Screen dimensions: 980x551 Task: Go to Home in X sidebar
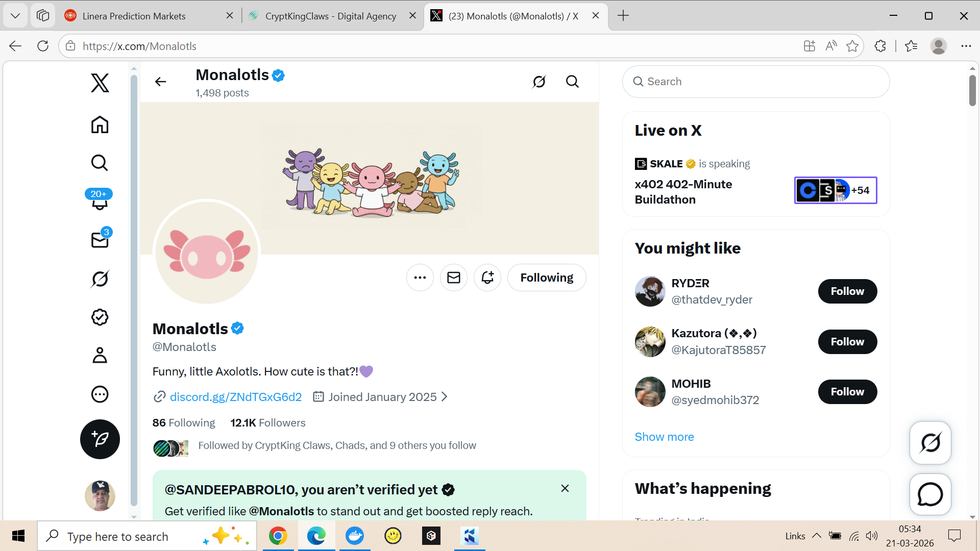tap(100, 124)
